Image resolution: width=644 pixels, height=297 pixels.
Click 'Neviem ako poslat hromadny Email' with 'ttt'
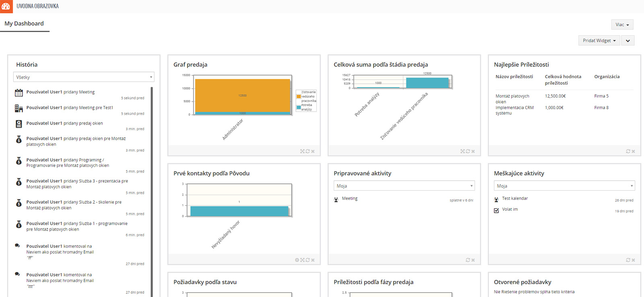60,281
